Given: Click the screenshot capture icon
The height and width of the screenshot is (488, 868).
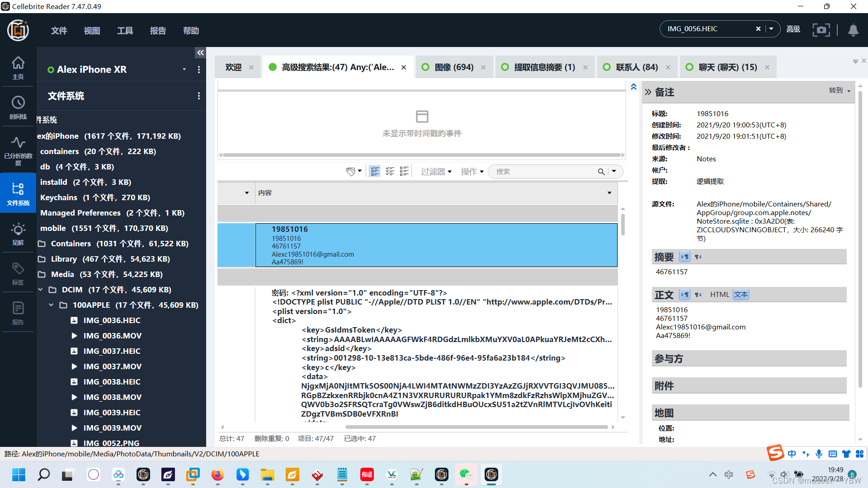Looking at the screenshot, I should click(821, 30).
